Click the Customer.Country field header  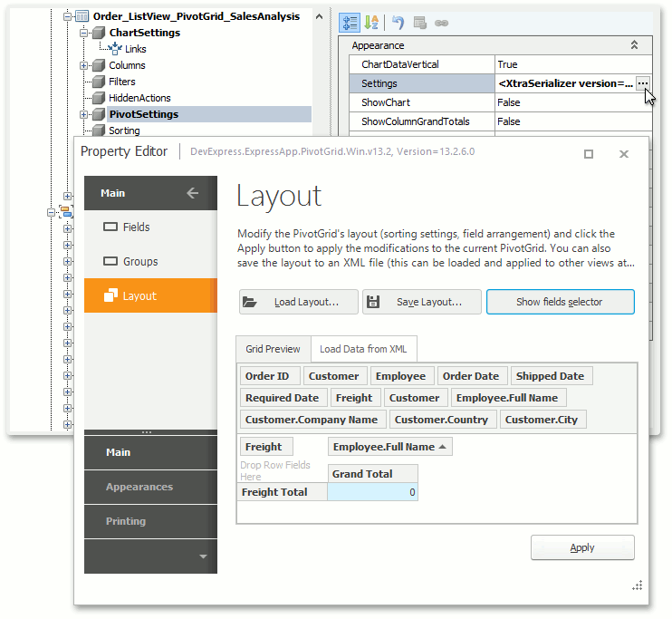[x=441, y=420]
